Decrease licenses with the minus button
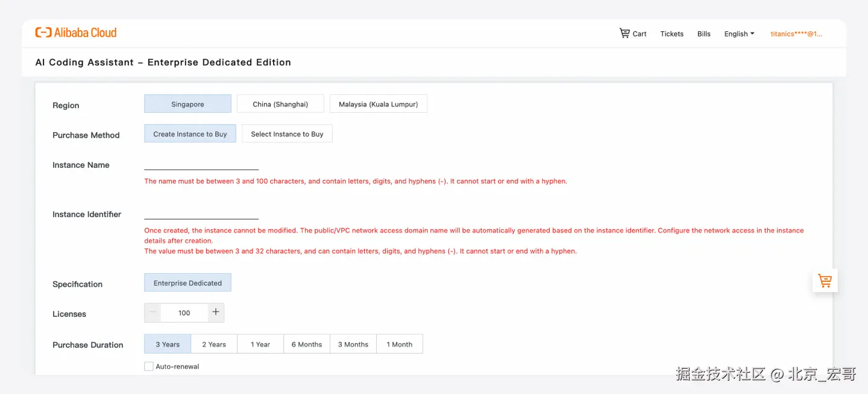The image size is (868, 394). (153, 313)
